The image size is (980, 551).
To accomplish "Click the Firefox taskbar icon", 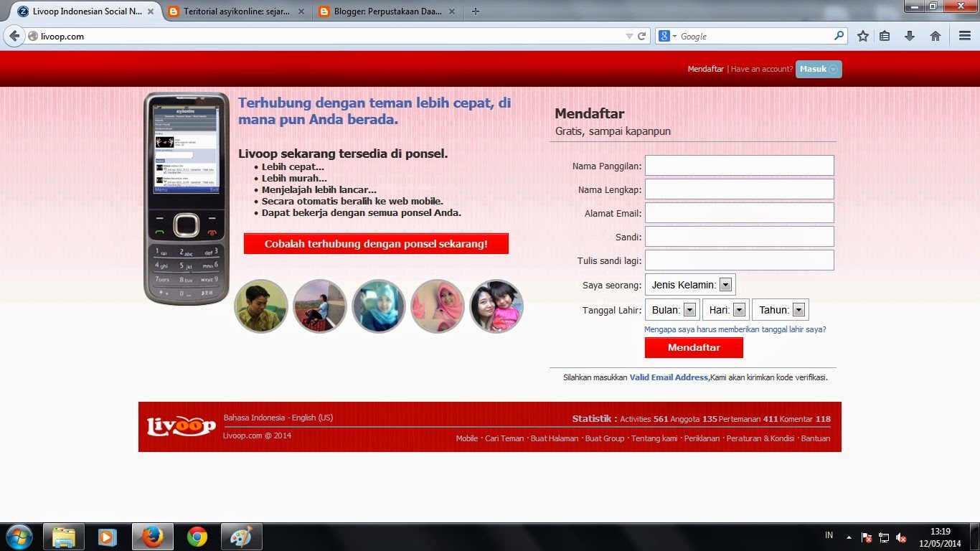I will coord(152,537).
